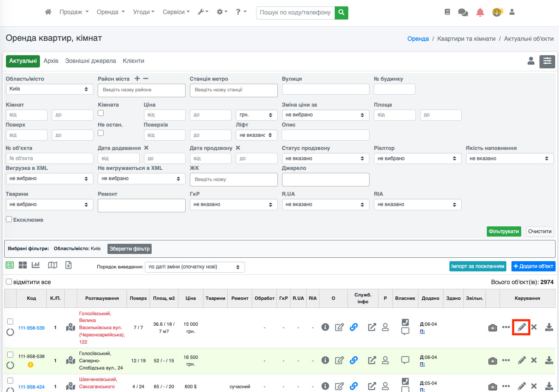Open the Область/місто dropdown showing Київ
559x392 pixels.
click(49, 89)
